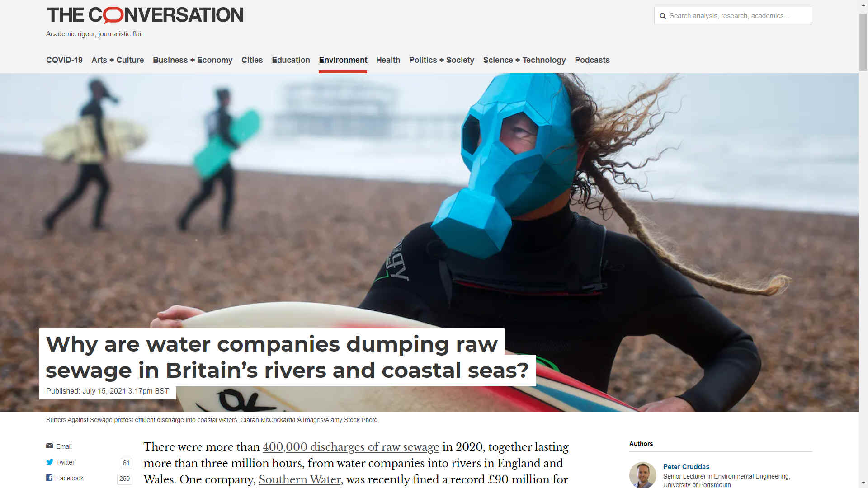This screenshot has height=488, width=868.
Task: Click the vertical scrollbar thumb
Action: (863, 42)
